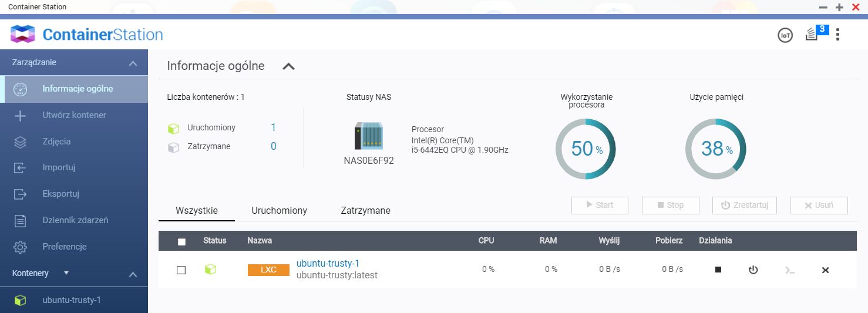Viewport: 868px width, 313px height.
Task: Open terminal icon for ubuntu-trusty-1 row
Action: click(x=790, y=270)
